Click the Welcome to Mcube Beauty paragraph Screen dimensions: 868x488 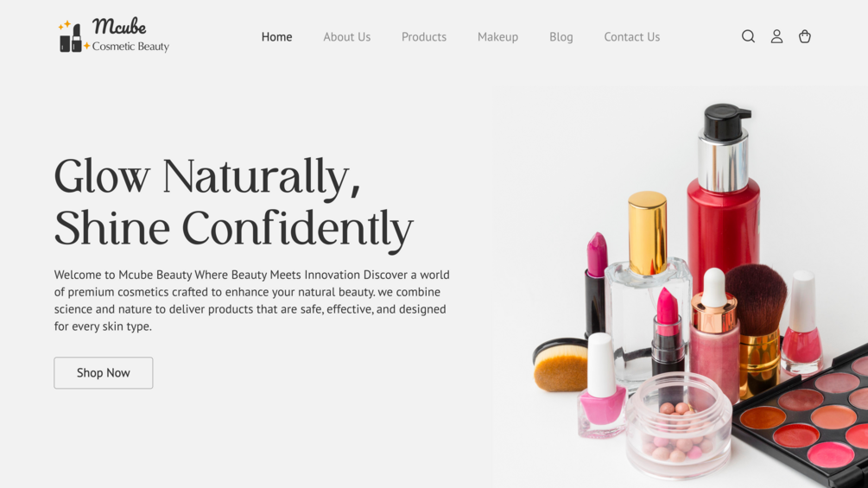pyautogui.click(x=252, y=301)
